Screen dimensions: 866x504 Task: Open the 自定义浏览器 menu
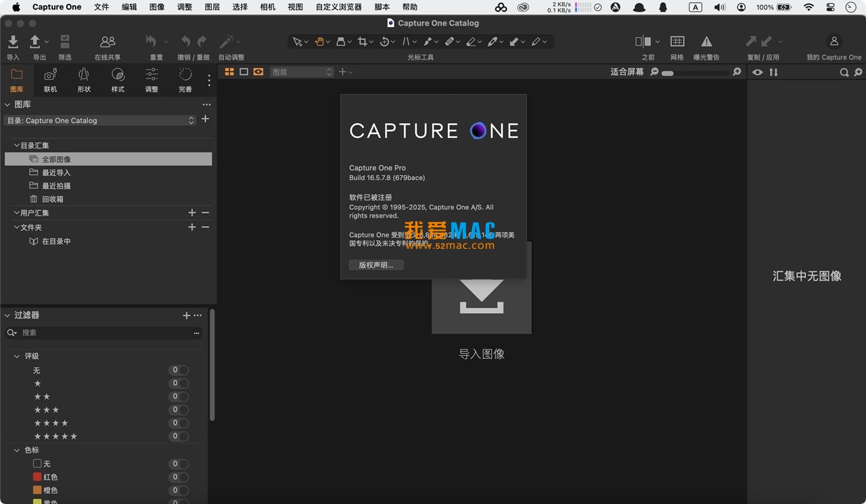pyautogui.click(x=339, y=7)
